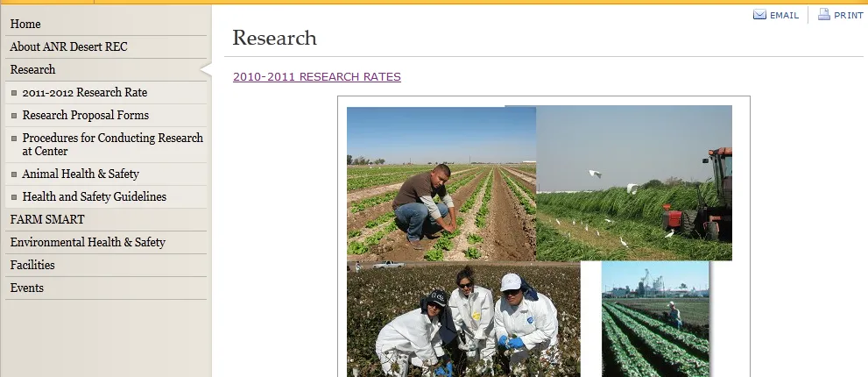The image size is (868, 377).
Task: Open Events in sidebar
Action: (x=26, y=288)
